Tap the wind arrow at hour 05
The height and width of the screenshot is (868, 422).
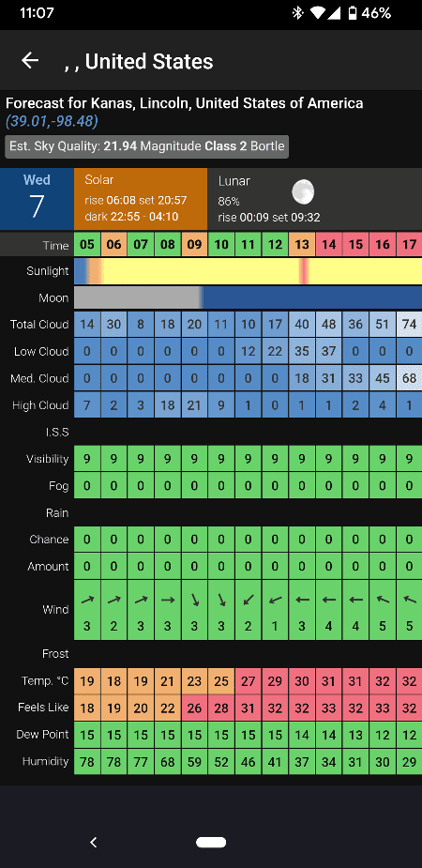click(87, 600)
